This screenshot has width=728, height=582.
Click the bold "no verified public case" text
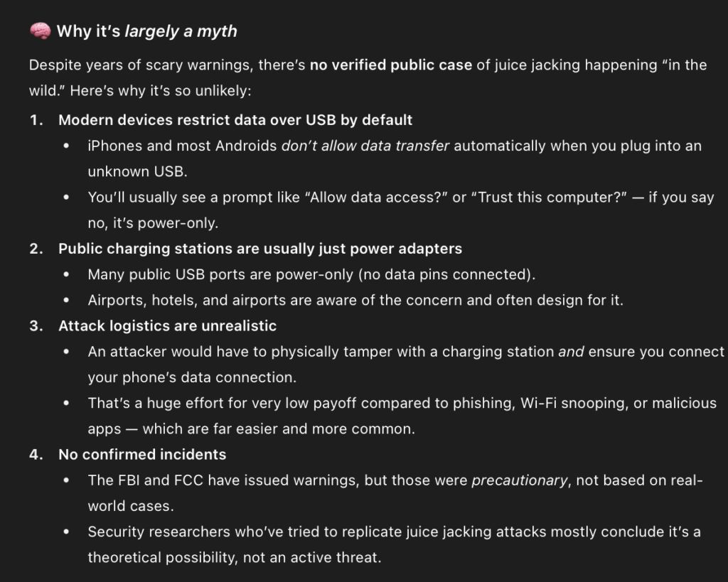click(x=391, y=65)
